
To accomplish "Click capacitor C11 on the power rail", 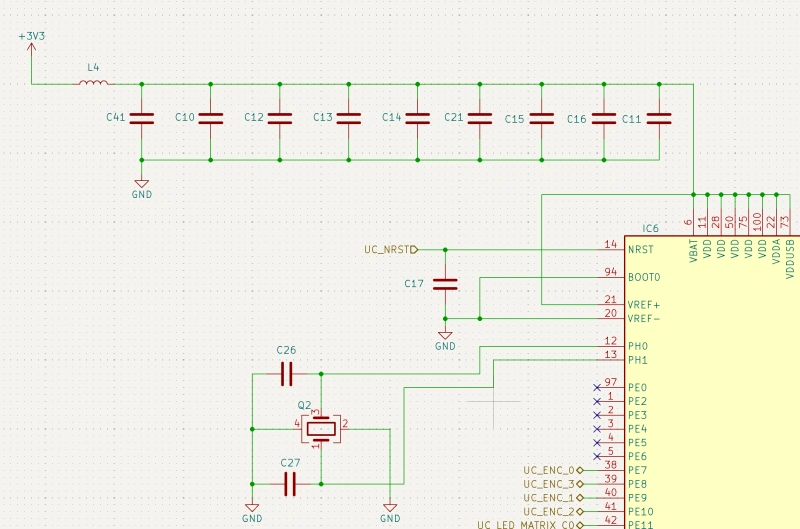I will coord(659,118).
